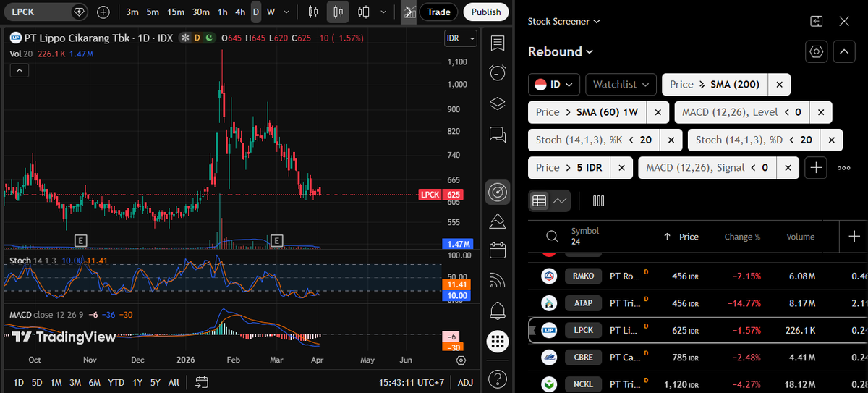Open the calendar icon in sidebar
This screenshot has height=393, width=868.
(x=498, y=250)
